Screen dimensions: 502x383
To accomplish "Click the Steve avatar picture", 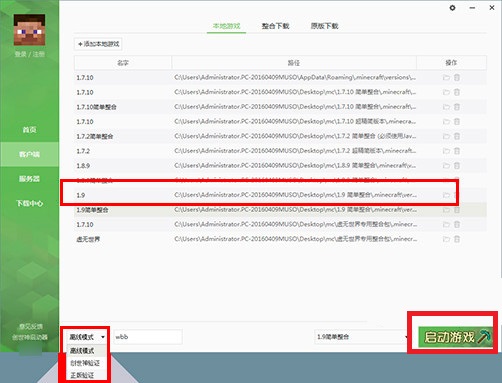I will (29, 30).
